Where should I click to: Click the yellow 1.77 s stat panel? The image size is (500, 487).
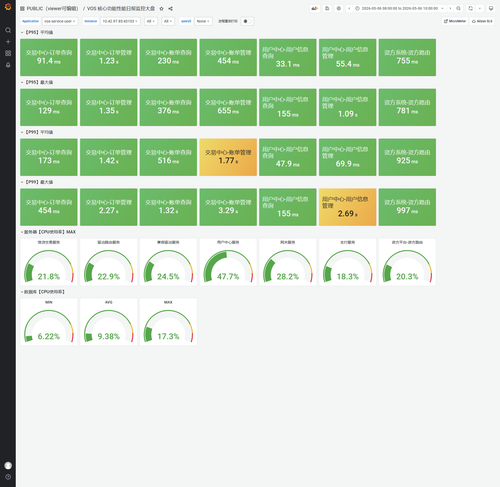click(x=228, y=157)
